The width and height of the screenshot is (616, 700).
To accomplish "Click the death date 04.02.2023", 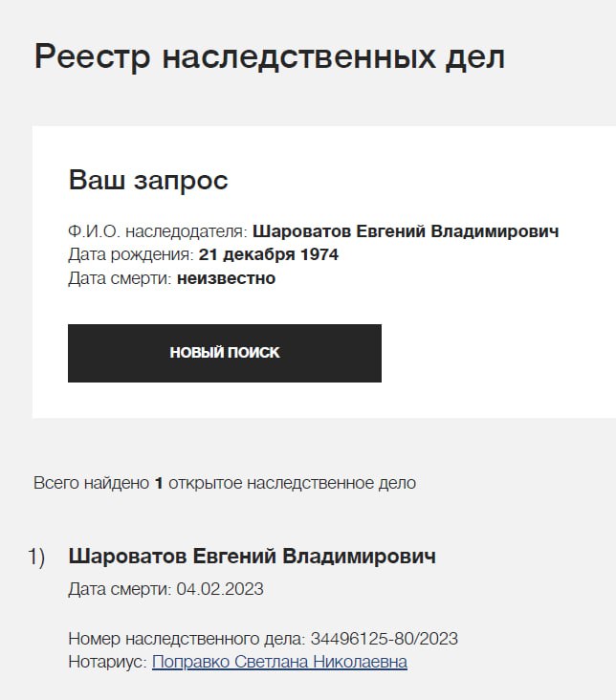I will pyautogui.click(x=220, y=589).
